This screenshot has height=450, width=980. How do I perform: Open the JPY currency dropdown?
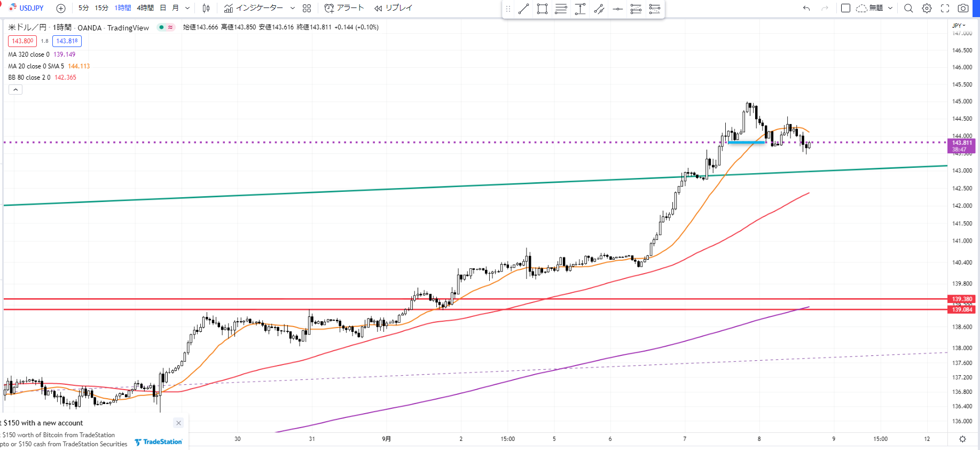click(959, 25)
